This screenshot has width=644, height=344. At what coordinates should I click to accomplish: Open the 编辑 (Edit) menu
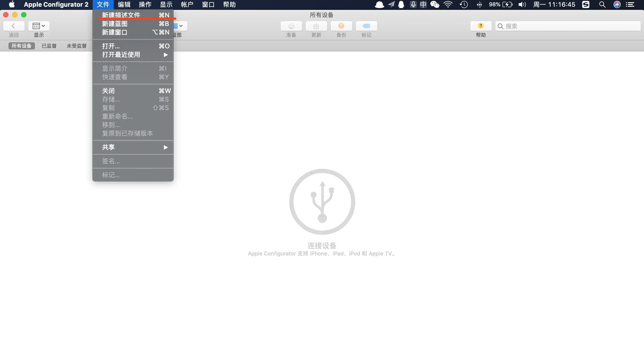point(124,4)
